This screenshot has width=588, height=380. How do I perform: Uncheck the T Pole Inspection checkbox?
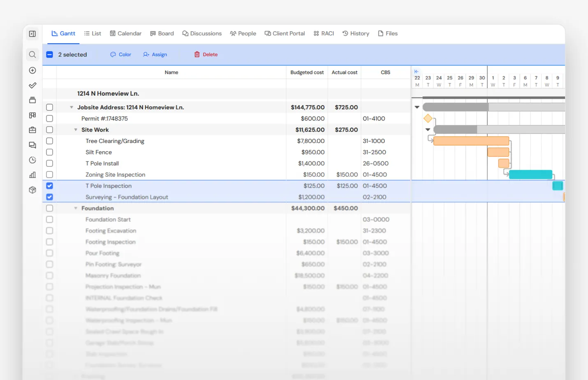[x=49, y=186]
